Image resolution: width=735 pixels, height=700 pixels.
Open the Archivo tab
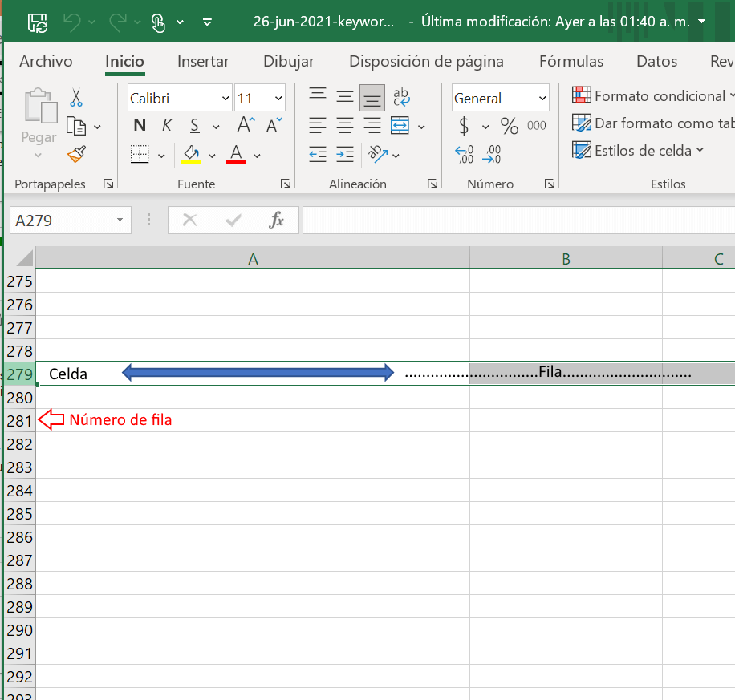click(x=46, y=62)
